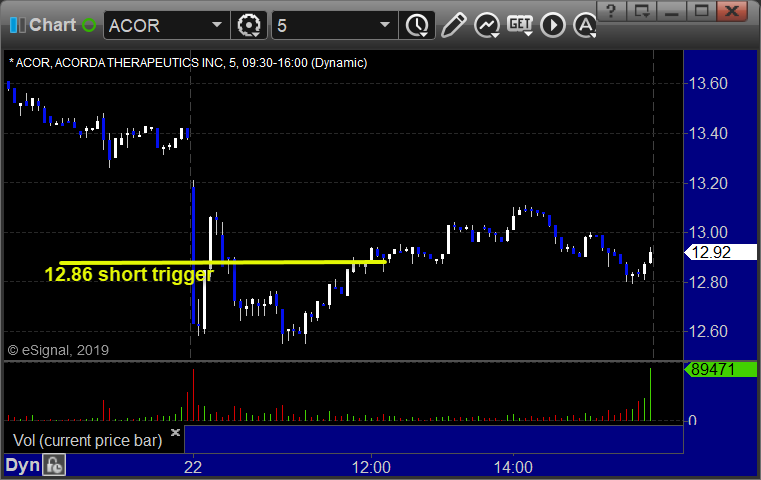Click the 14:00 time axis label
Screen dimensions: 761x480
coord(513,467)
